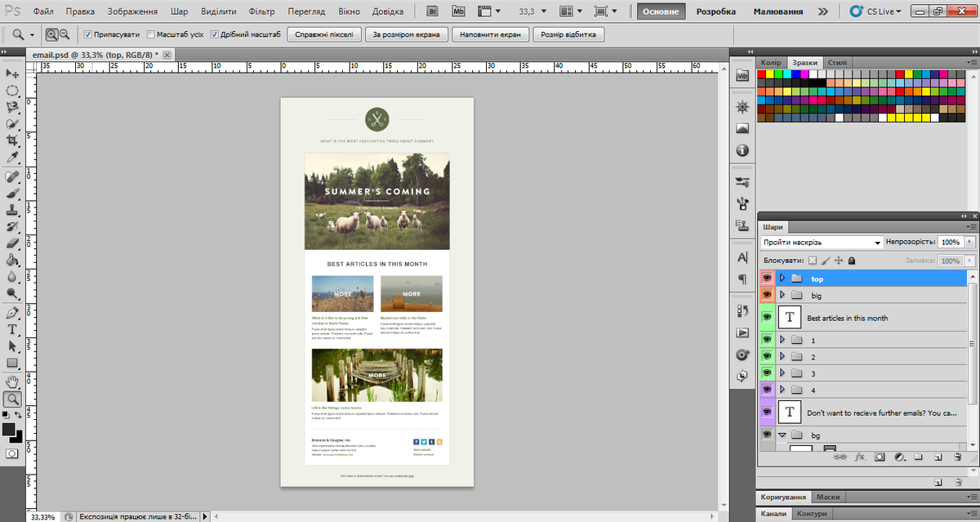Click the delete layer trash icon
Screen dimensions: 980x522
click(x=958, y=457)
